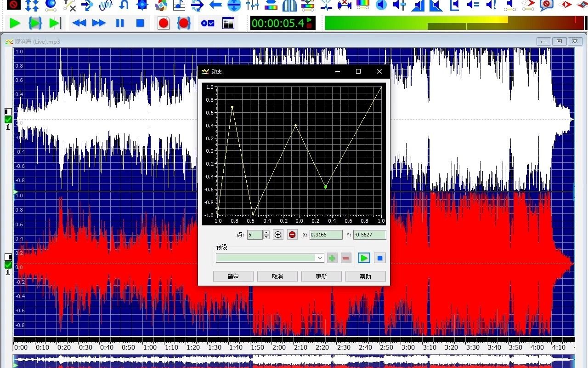
Task: Click the fast-forward playback icon
Action: [x=98, y=23]
